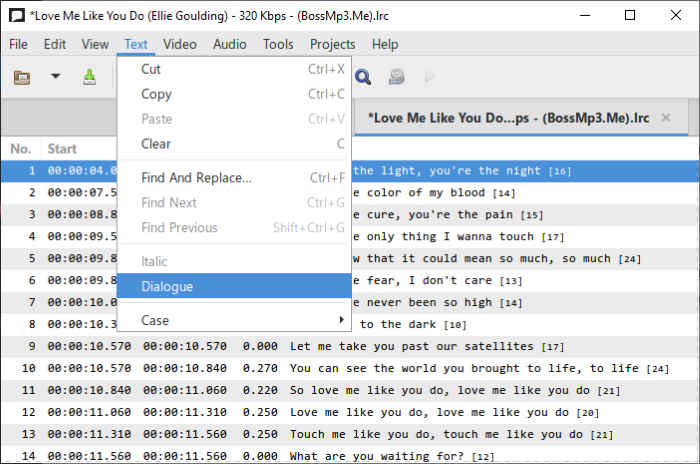
Task: Open the Edit menu
Action: [x=55, y=44]
